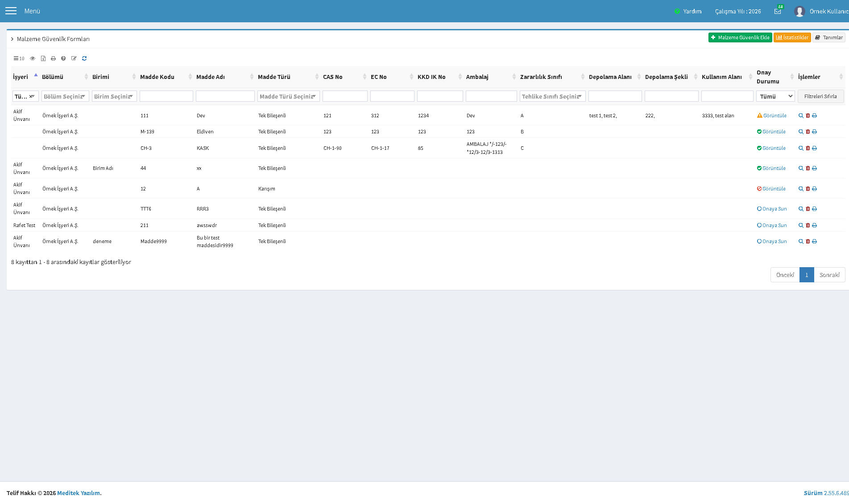The image size is (849, 504).
Task: Click the Excel export icon in table toolbar
Action: pos(43,58)
